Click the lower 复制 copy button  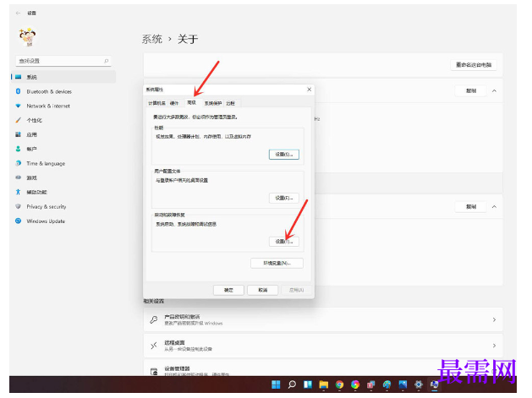click(x=471, y=206)
